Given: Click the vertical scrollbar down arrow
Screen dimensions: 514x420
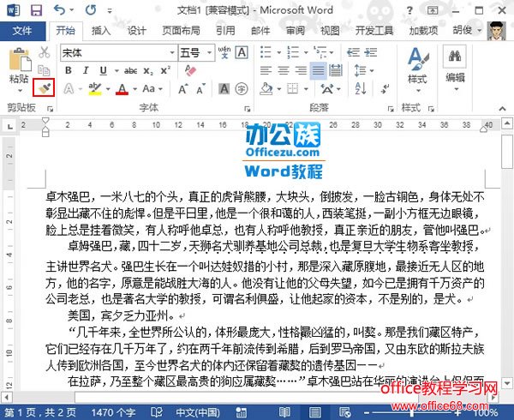Looking at the screenshot, I should (507, 382).
